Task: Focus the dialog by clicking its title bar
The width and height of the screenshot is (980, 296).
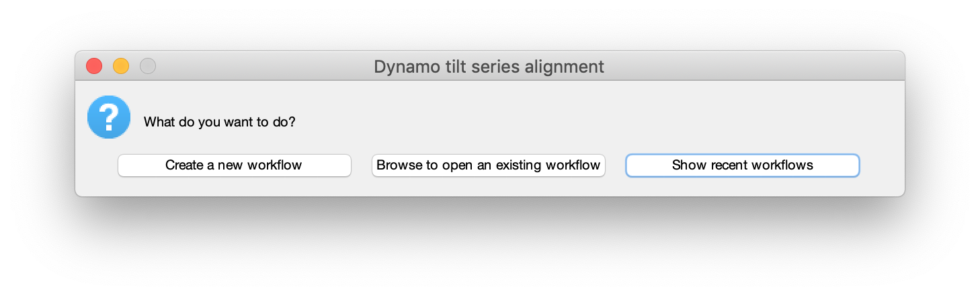Action: click(x=489, y=67)
